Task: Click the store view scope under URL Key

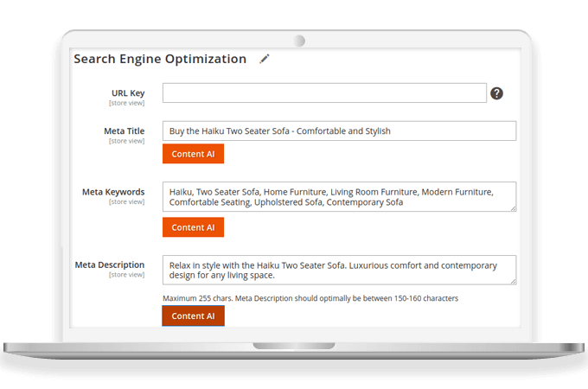Action: (x=126, y=103)
